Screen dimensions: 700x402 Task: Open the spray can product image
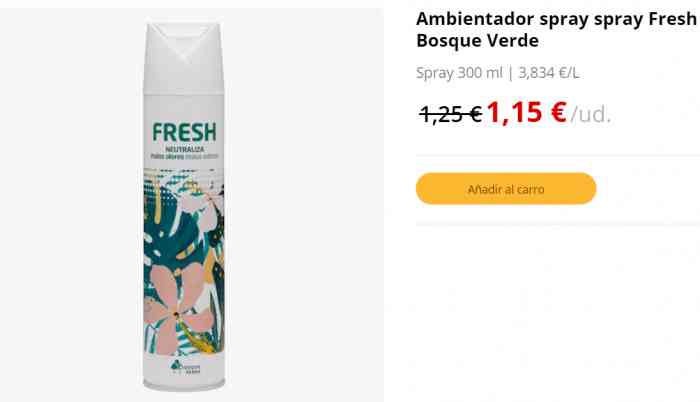click(x=184, y=205)
